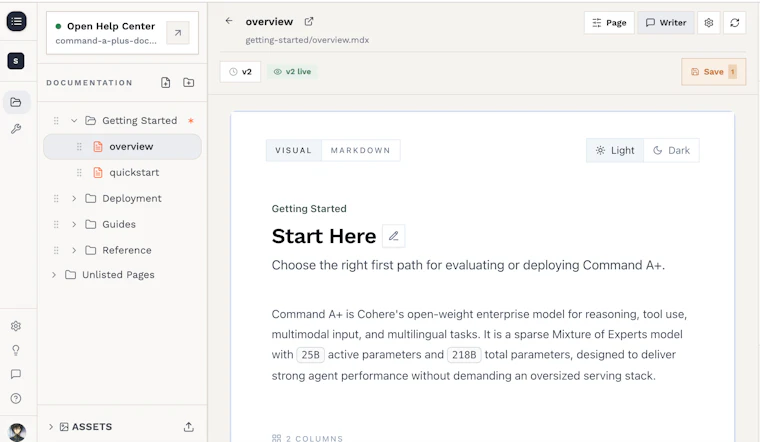Click the refresh icon in top toolbar

point(734,23)
